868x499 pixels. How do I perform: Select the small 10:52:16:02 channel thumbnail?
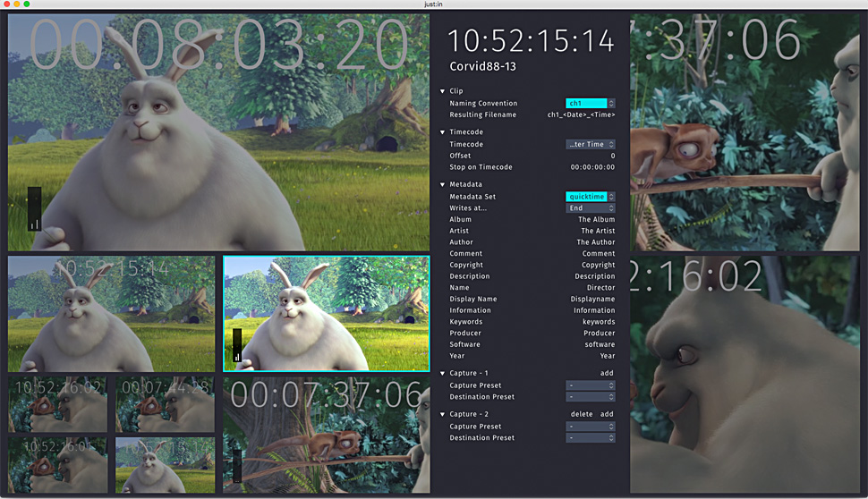57,404
